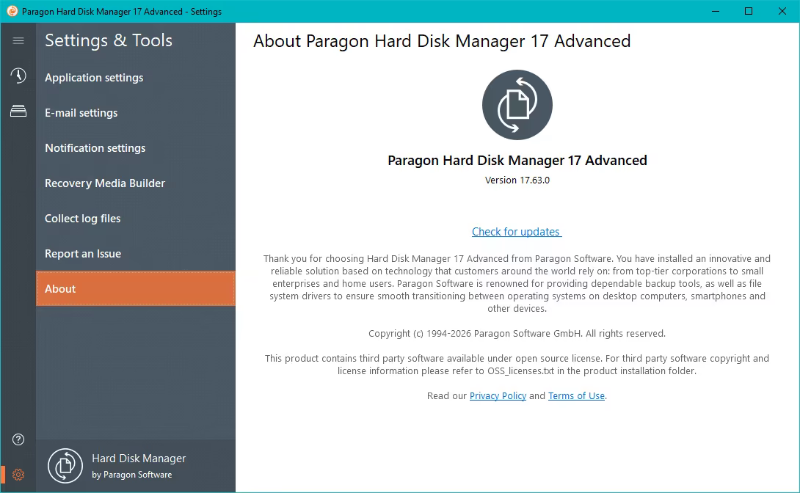Screen dimensions: 800x493
Task: Open the Terms of Use link
Action: pos(576,396)
